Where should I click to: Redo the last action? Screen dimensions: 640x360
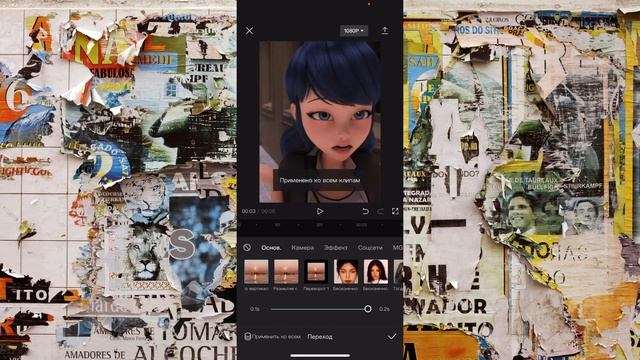click(x=380, y=211)
